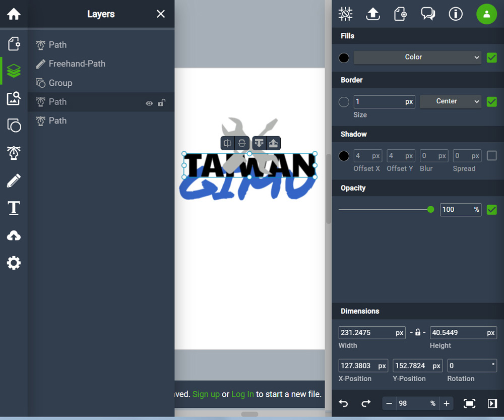Screen dimensions: 504x420
Task: Flip selection horizontally on canvas toolbar
Action: coord(228,143)
